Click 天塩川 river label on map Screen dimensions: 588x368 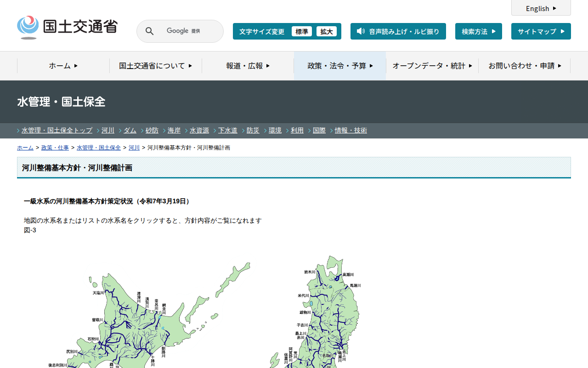click(x=98, y=293)
